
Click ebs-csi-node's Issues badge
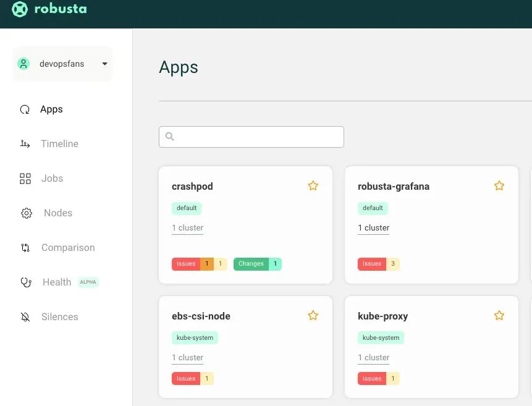coord(186,379)
